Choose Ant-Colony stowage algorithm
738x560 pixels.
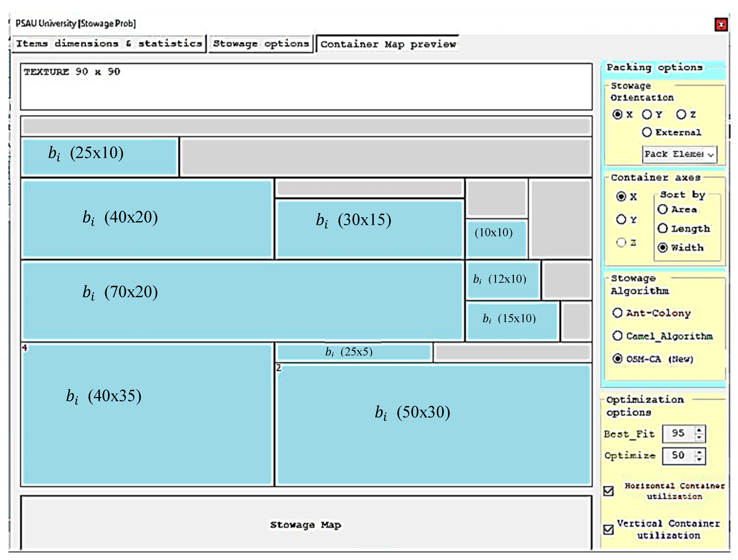[x=618, y=313]
